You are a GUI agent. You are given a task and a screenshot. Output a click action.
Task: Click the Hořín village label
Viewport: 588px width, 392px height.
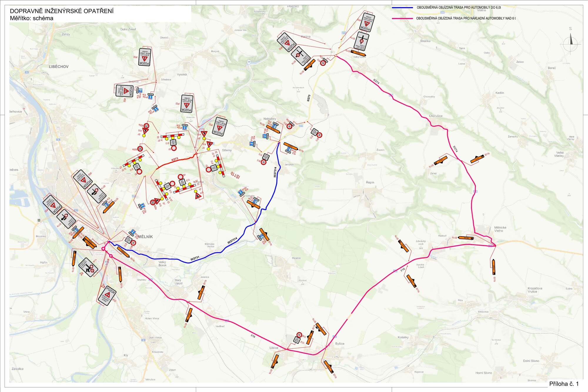click(44, 262)
